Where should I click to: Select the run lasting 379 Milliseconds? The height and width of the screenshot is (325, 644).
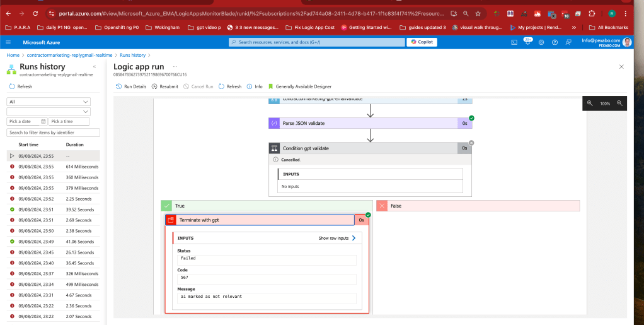54,188
